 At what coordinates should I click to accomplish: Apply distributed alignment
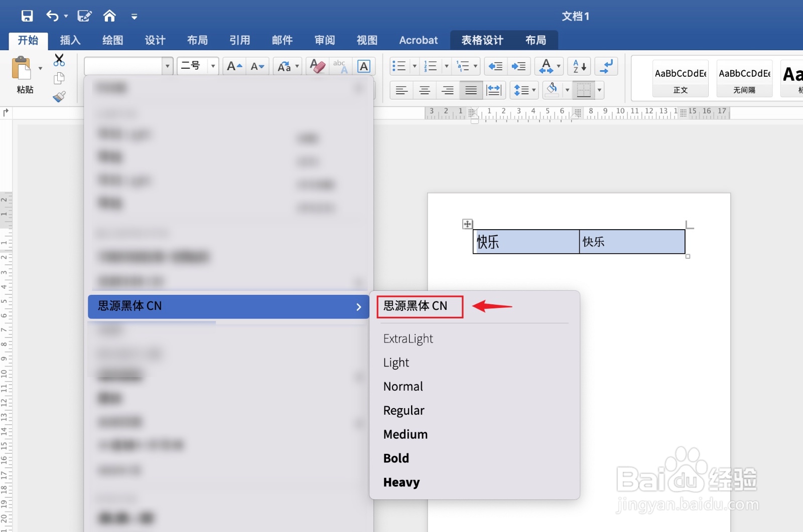(494, 90)
